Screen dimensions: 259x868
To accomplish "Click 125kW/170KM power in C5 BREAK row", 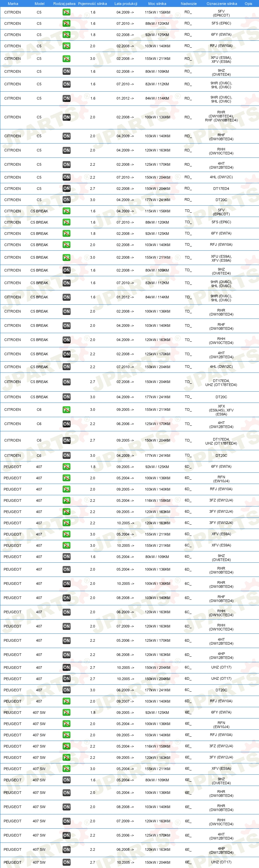I will tap(158, 354).
